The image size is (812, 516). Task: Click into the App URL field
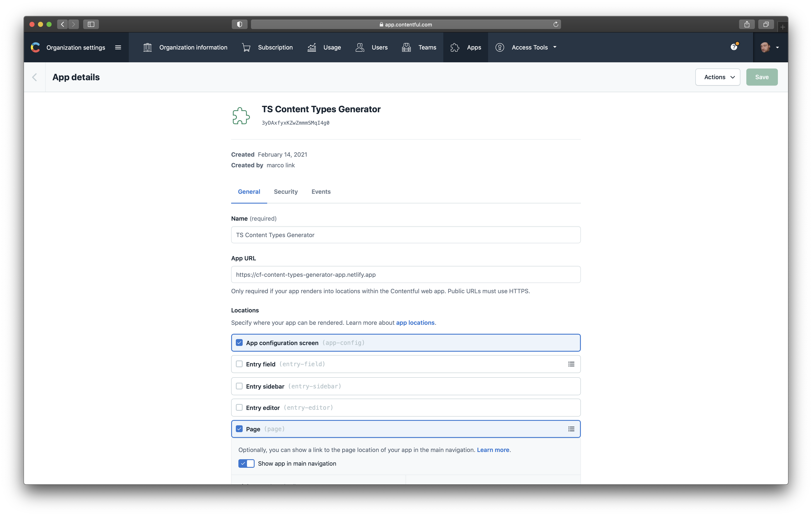point(405,274)
